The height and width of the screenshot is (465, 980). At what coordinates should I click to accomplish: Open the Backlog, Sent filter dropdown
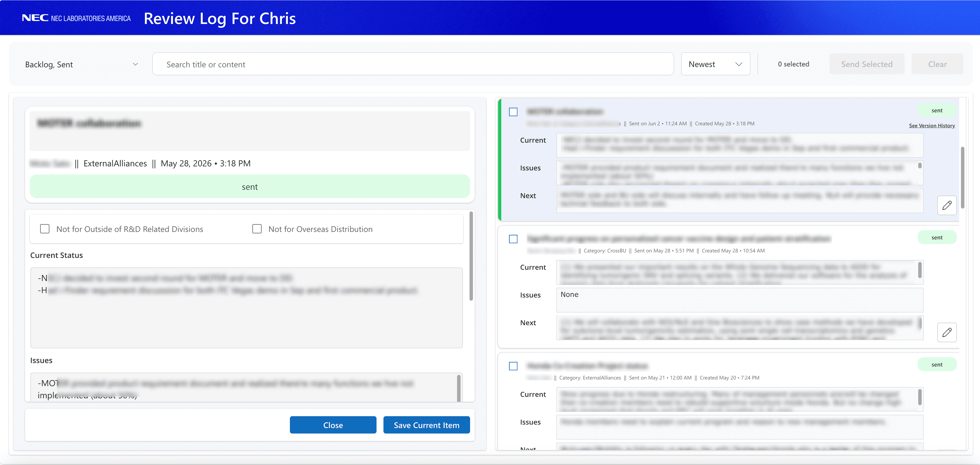point(81,64)
